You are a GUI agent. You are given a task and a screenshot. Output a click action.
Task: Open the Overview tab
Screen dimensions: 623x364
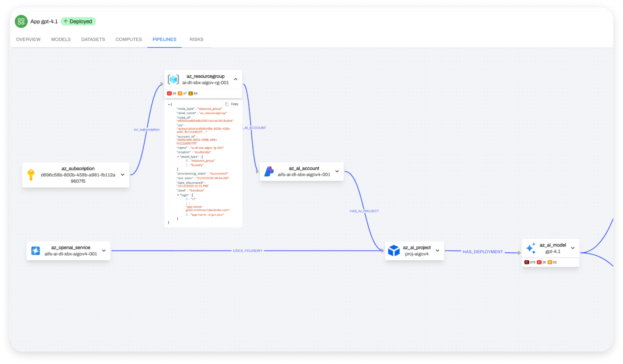[x=28, y=39]
